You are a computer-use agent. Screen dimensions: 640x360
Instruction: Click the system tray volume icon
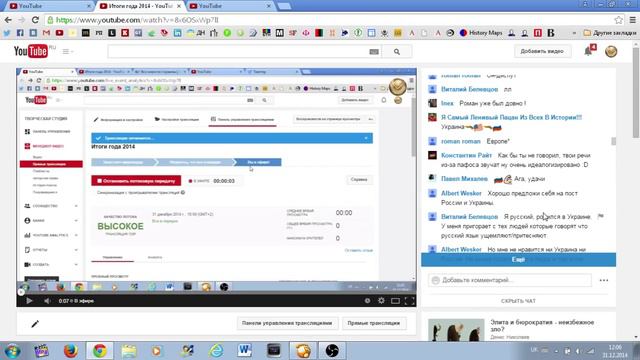(x=578, y=351)
